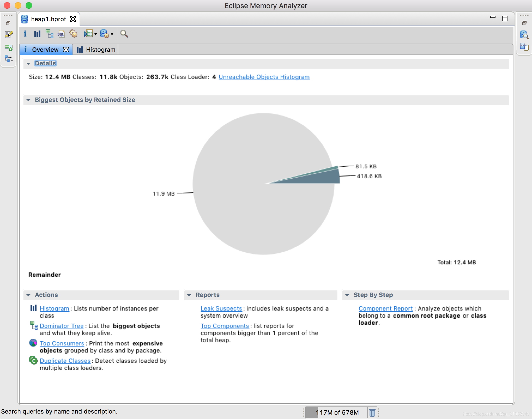Click the right sidebar restore icon
The width and height of the screenshot is (532, 419).
(524, 23)
